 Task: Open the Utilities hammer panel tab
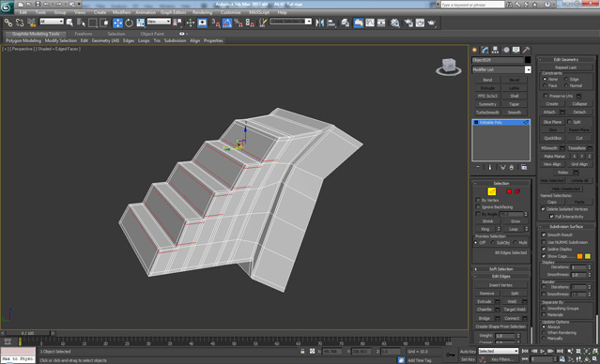526,50
